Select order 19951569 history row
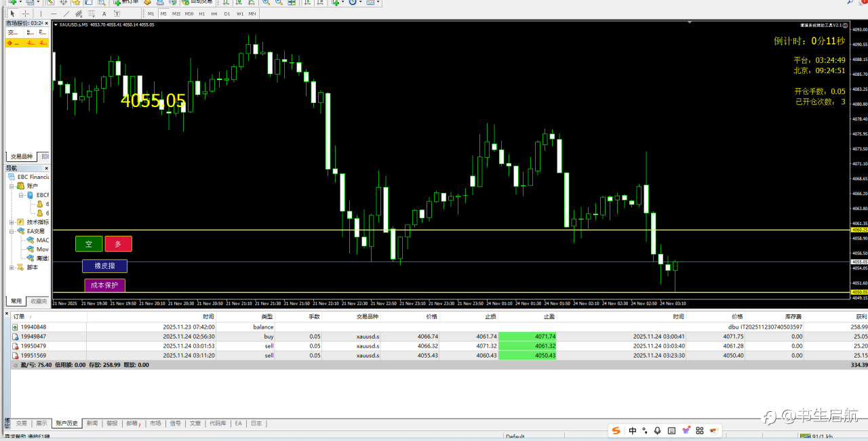868x441 pixels. [439, 355]
